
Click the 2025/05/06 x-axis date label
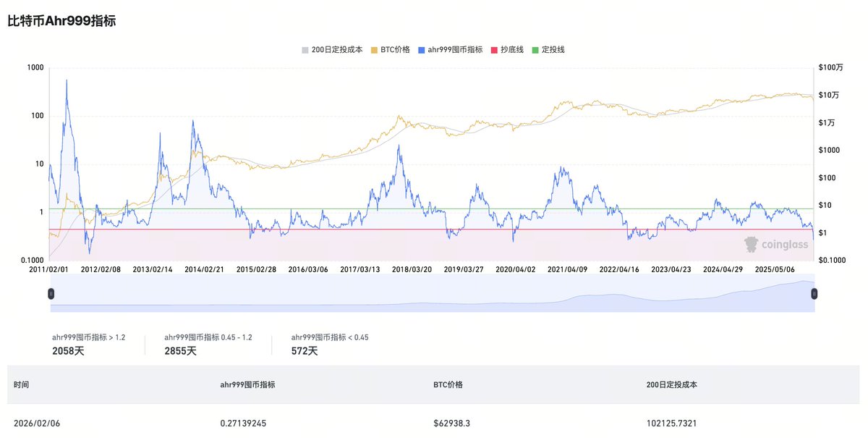point(773,269)
